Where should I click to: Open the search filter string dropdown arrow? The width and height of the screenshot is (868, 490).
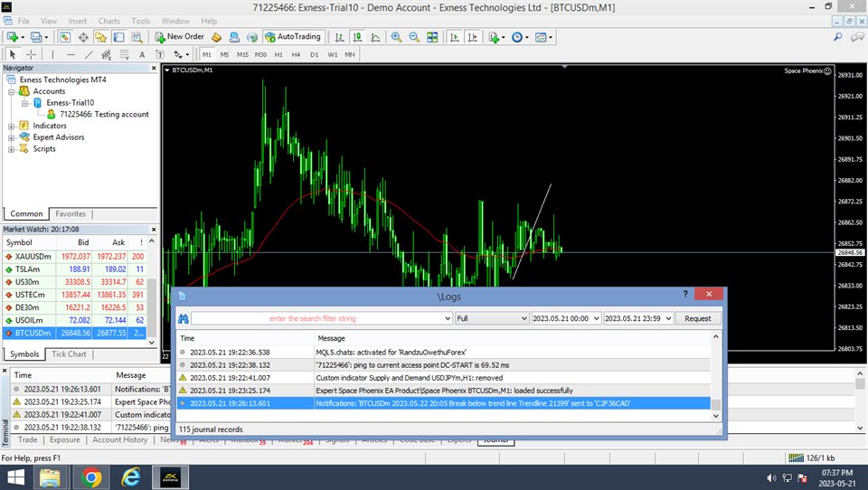point(448,318)
